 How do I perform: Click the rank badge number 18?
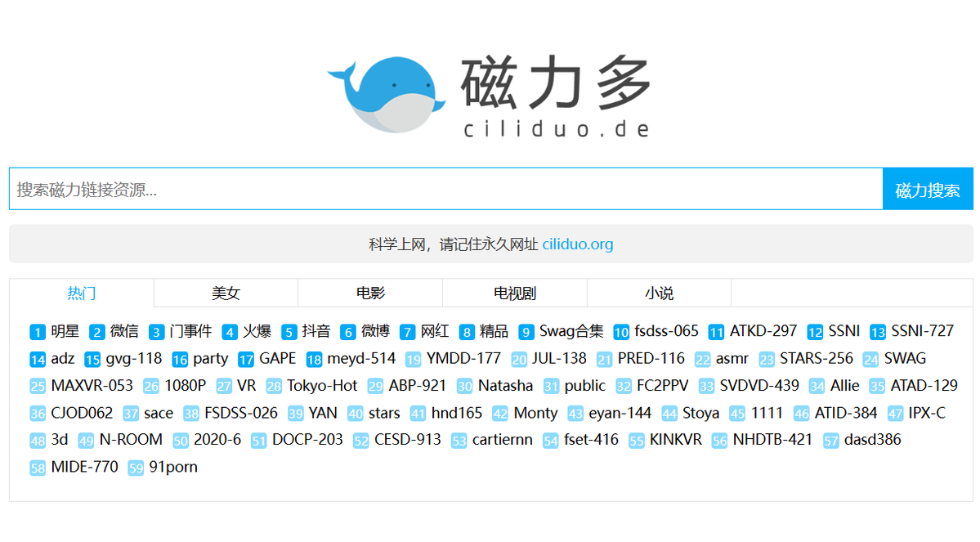[314, 360]
